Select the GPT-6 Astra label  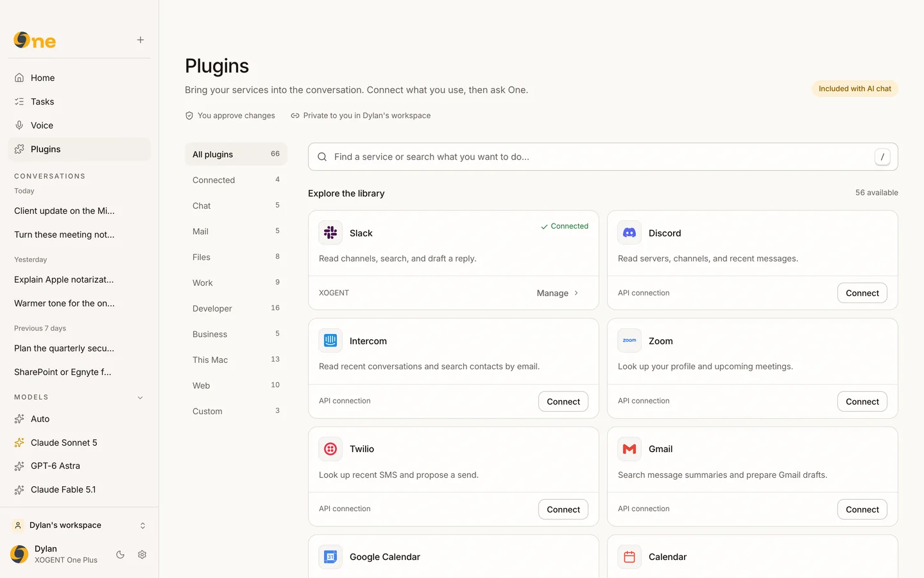[55, 466]
